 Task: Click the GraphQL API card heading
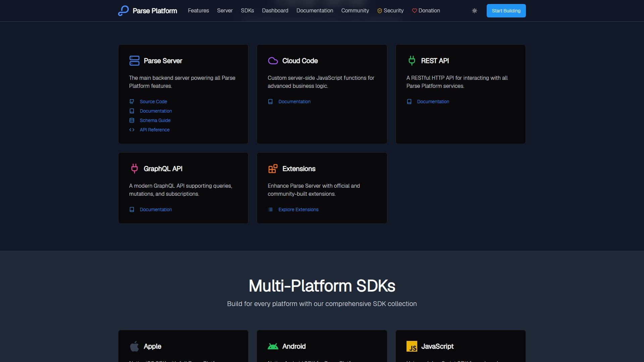pyautogui.click(x=163, y=169)
